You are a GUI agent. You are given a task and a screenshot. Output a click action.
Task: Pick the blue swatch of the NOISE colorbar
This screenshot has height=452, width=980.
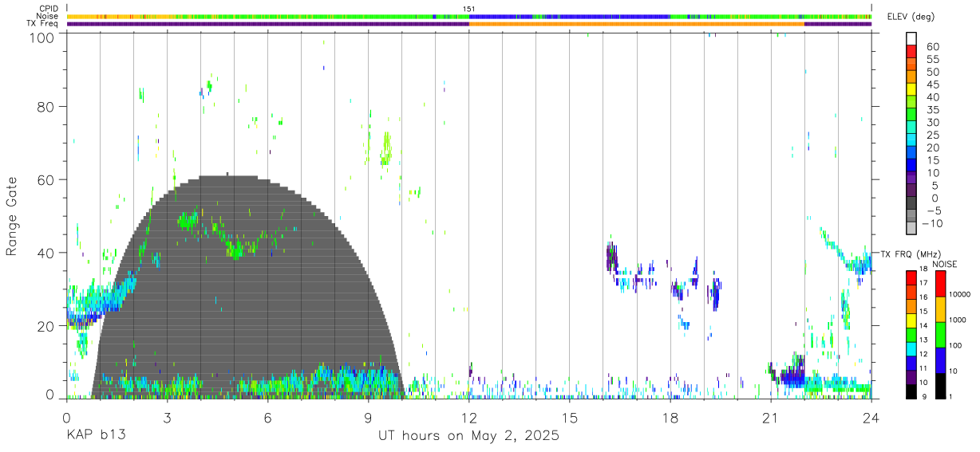[x=940, y=360]
